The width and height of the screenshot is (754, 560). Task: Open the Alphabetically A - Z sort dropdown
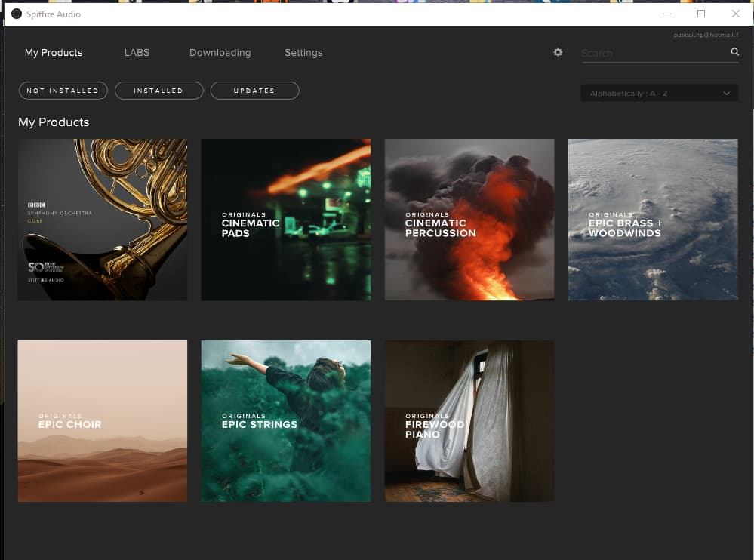pyautogui.click(x=659, y=93)
